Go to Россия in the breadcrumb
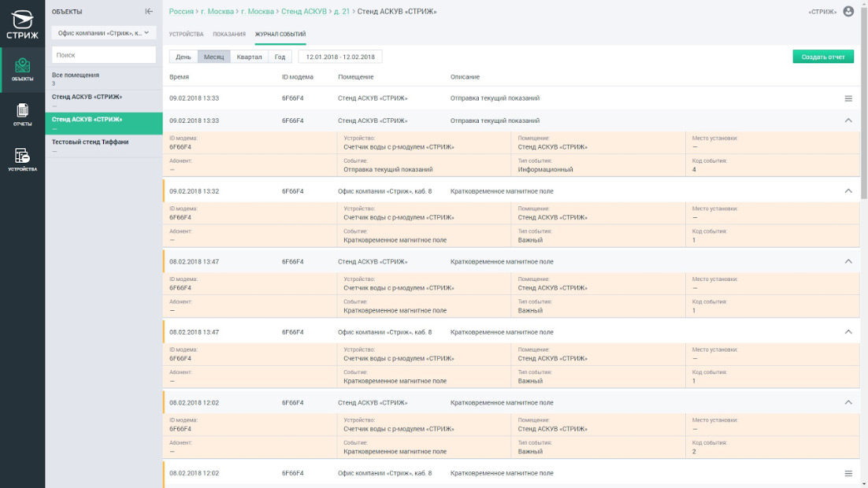Screen dimensions: 868x488 click(181, 11)
